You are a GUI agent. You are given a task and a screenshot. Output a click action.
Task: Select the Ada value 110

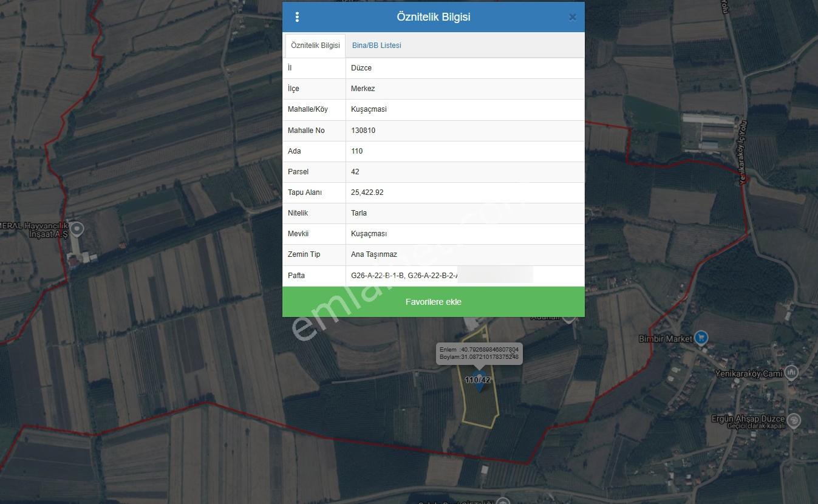point(357,151)
